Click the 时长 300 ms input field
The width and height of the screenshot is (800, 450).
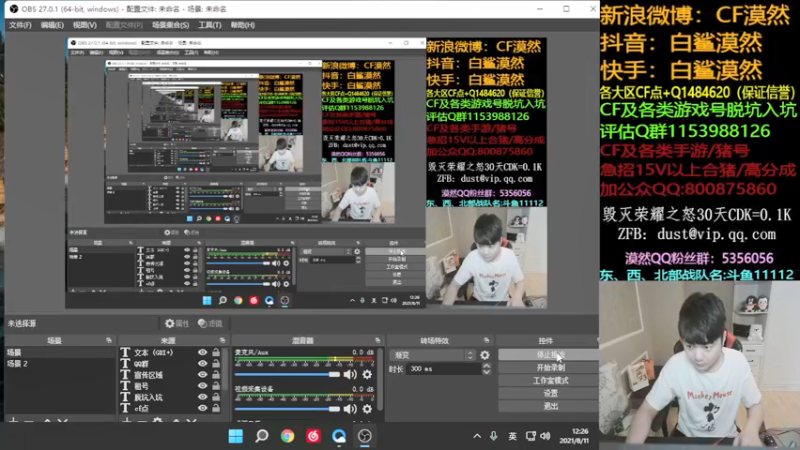444,369
